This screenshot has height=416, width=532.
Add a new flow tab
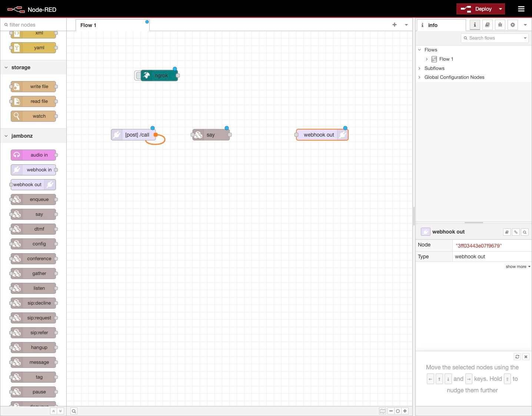[x=395, y=25]
